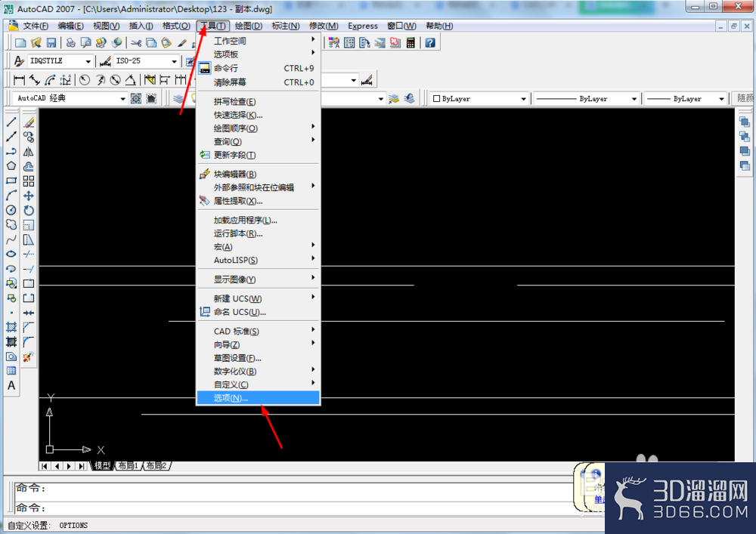Click the Match Properties paintbrush icon
Viewport: 756px width, 534px height.
181,43
